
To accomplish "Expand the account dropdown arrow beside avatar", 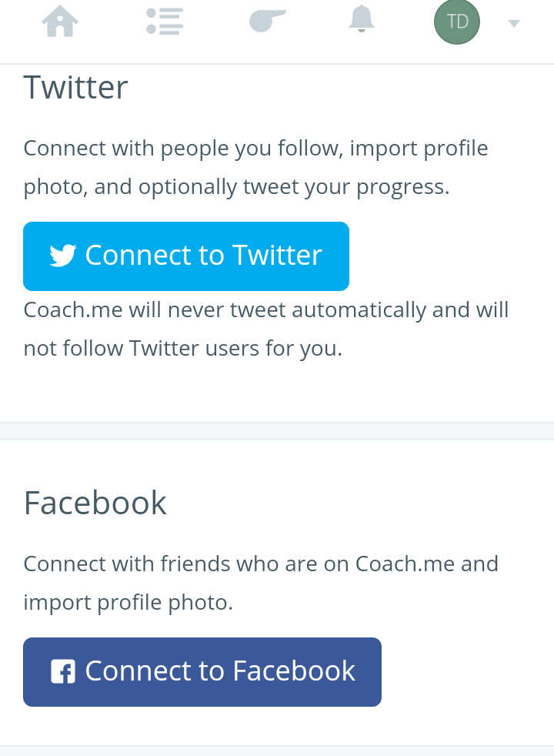I will [514, 23].
